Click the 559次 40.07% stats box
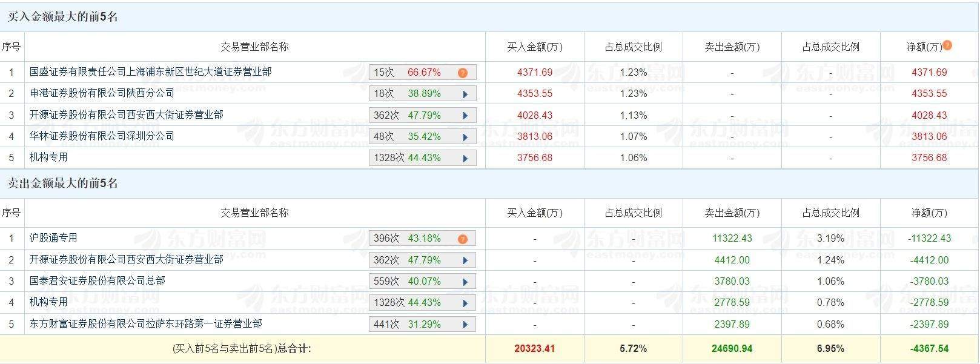 click(407, 282)
